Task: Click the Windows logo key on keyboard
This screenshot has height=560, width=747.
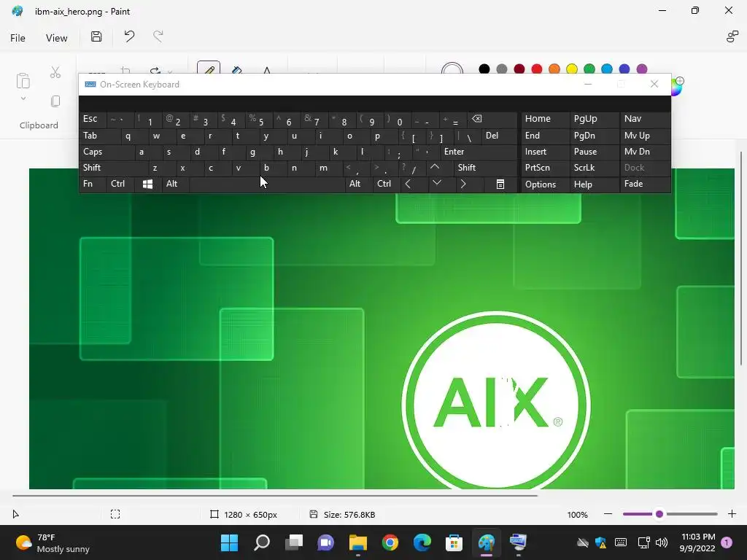Action: tap(147, 184)
